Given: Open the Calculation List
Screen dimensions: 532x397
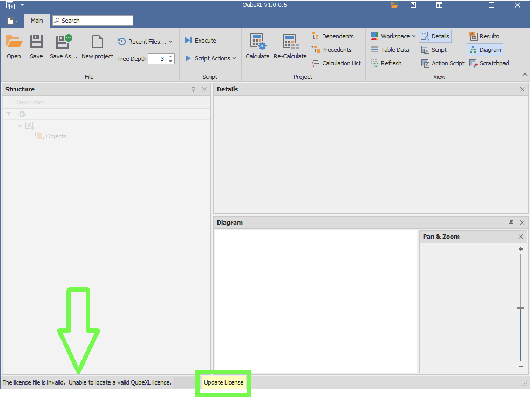Looking at the screenshot, I should tap(336, 63).
